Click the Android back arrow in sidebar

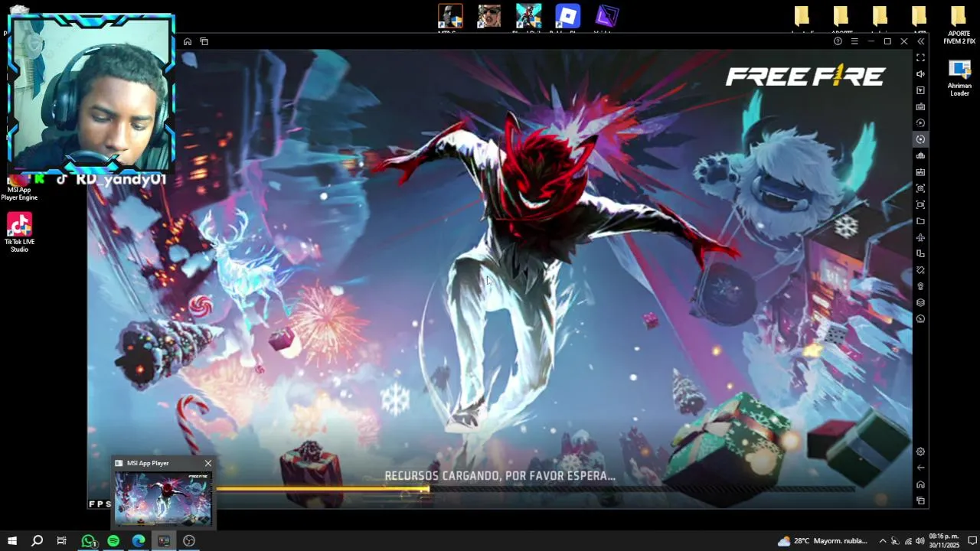pyautogui.click(x=920, y=468)
